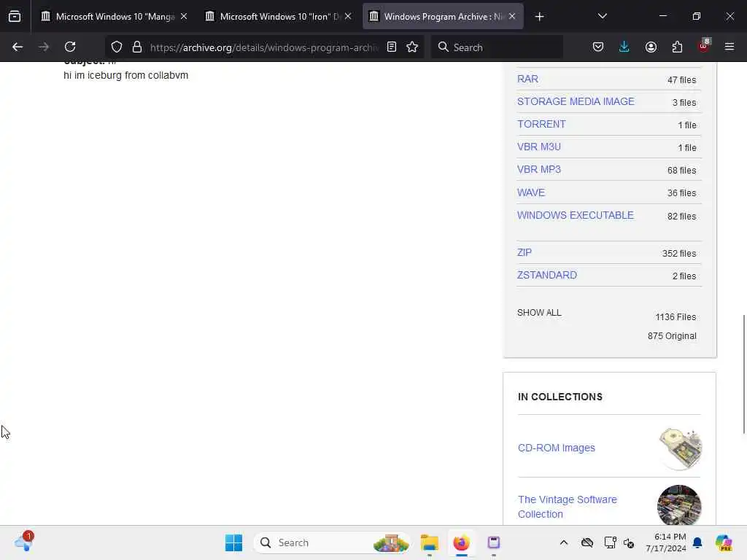Image resolution: width=747 pixels, height=560 pixels.
Task: Open a new tab
Action: pyautogui.click(x=539, y=17)
